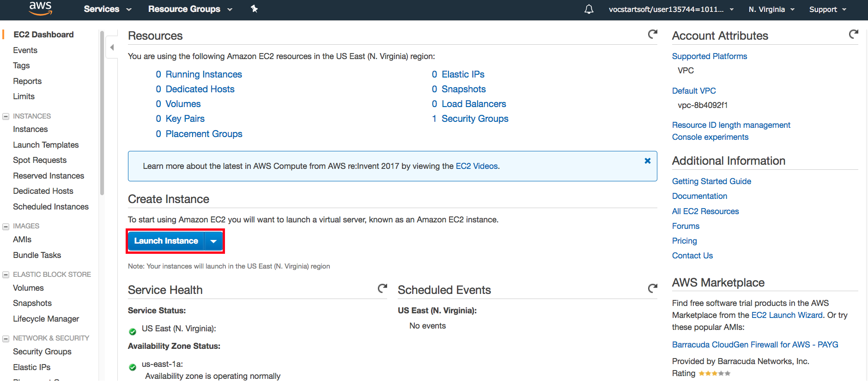This screenshot has width=868, height=383.
Task: Open the Services dropdown menu
Action: tap(108, 9)
